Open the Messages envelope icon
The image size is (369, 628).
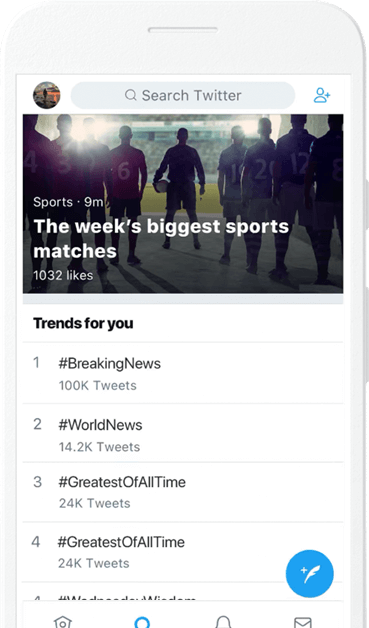pyautogui.click(x=303, y=622)
